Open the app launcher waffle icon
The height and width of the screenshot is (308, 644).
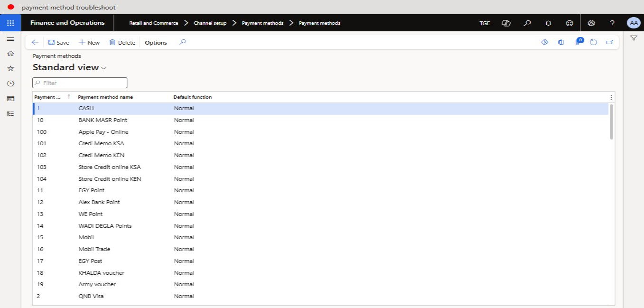10,23
